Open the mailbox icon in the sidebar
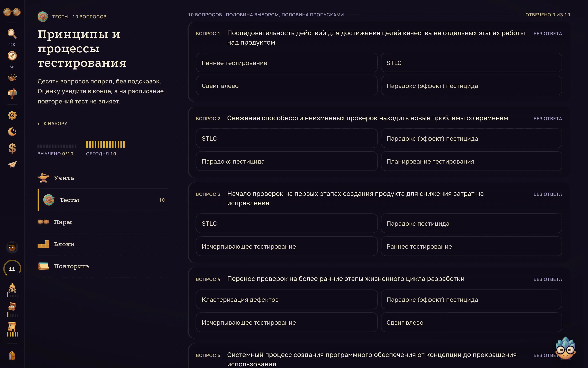Viewport: 588px width, 368px height. (x=12, y=93)
